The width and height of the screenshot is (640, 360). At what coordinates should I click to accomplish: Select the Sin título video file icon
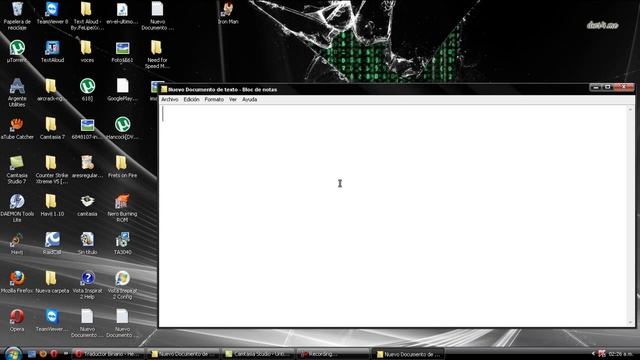87,244
